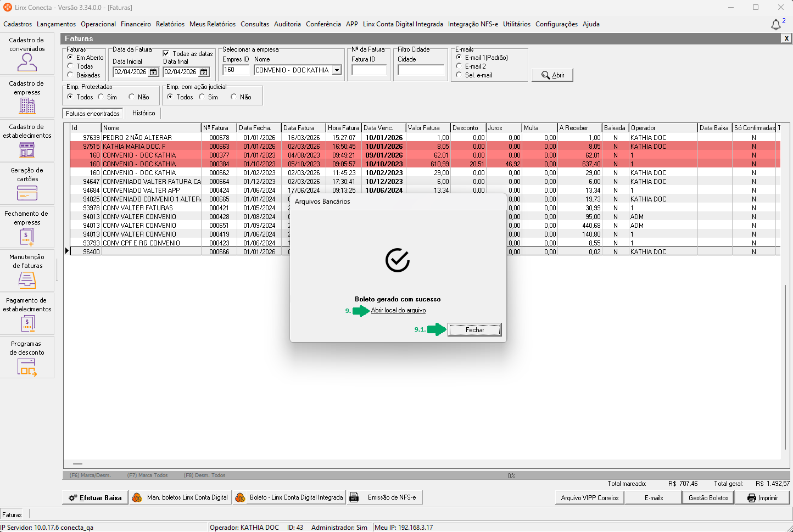This screenshot has height=532, width=793.
Task: Expand the empresa Nome dropdown
Action: click(337, 70)
